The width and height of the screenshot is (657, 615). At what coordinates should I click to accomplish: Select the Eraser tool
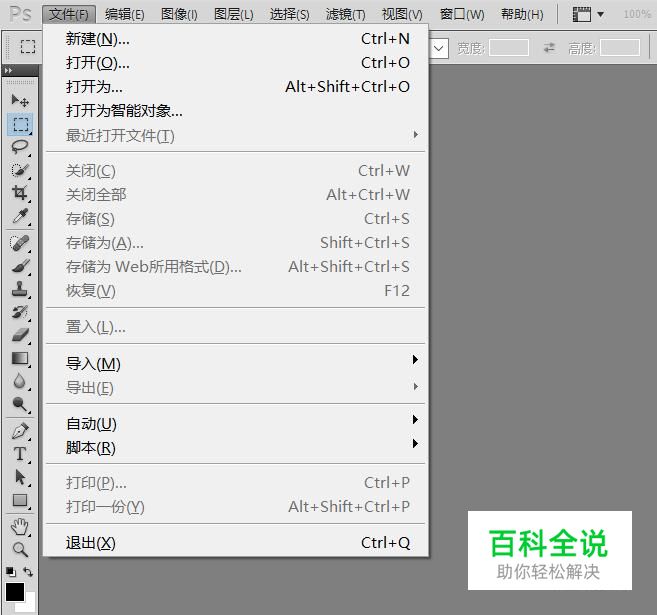pos(20,335)
